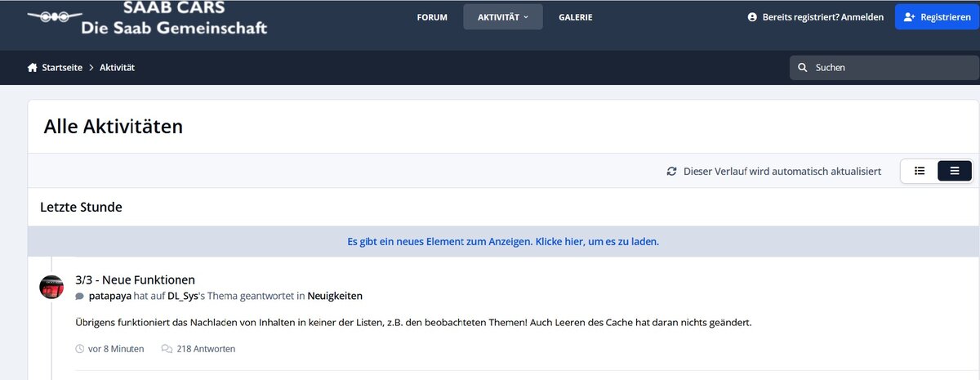Click the Die Saab Gemeinschaft site title
Viewport: 980px width, 380px height.
tap(174, 28)
